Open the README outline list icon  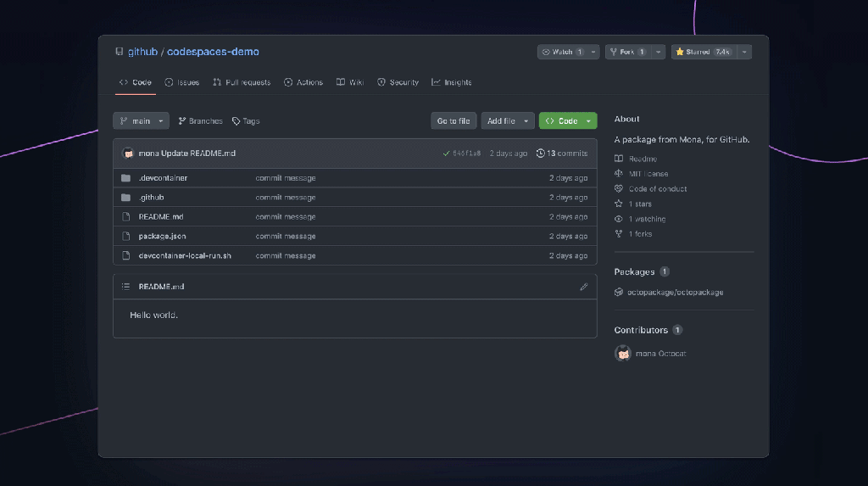(x=125, y=287)
